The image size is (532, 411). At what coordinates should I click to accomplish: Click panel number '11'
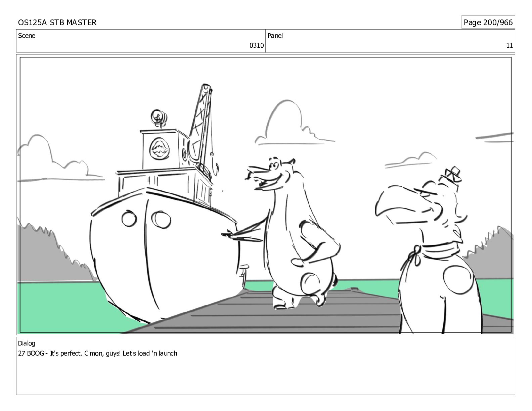pyautogui.click(x=509, y=46)
